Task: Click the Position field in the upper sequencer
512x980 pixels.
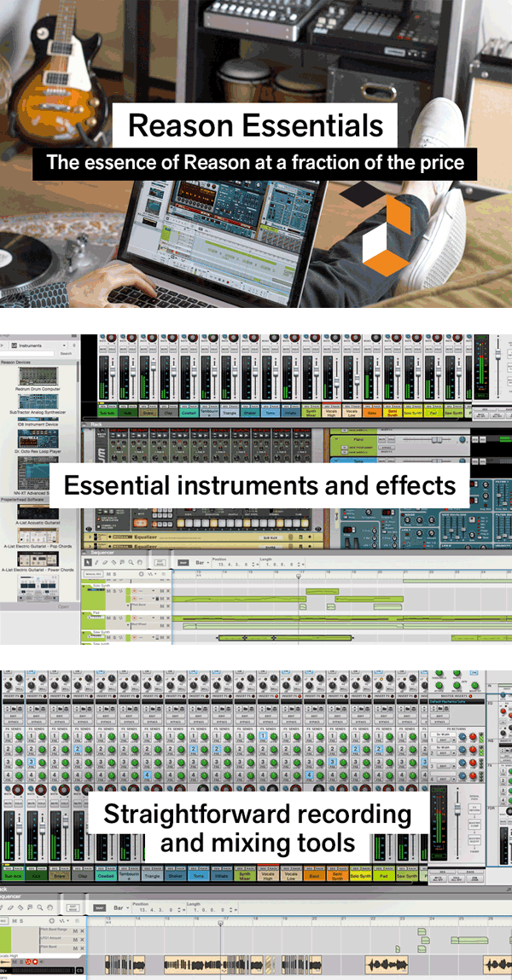Action: [233, 565]
